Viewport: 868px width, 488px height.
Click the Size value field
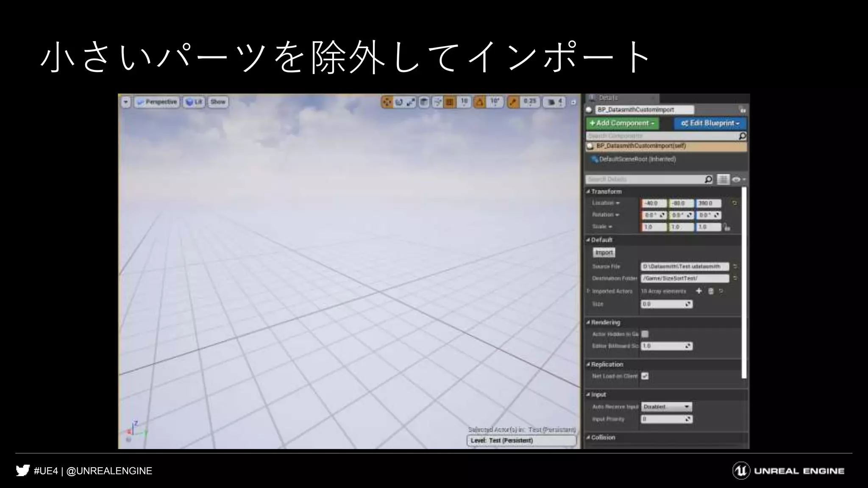pos(666,304)
